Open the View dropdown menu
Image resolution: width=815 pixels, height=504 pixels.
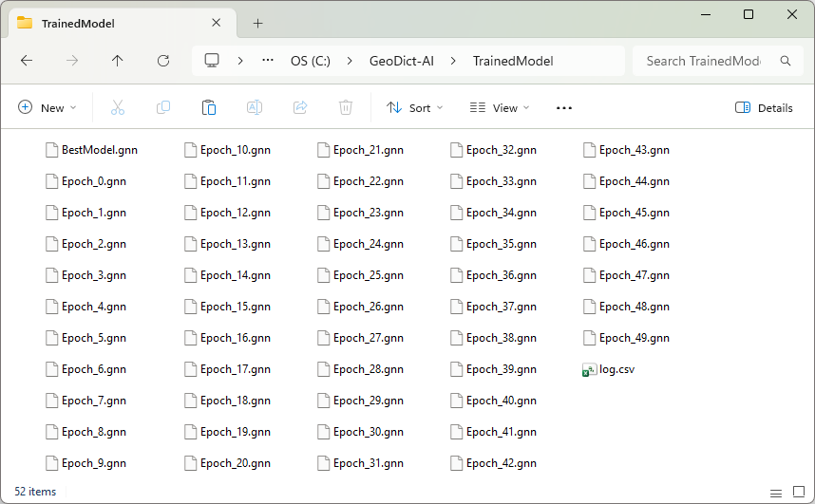(499, 107)
